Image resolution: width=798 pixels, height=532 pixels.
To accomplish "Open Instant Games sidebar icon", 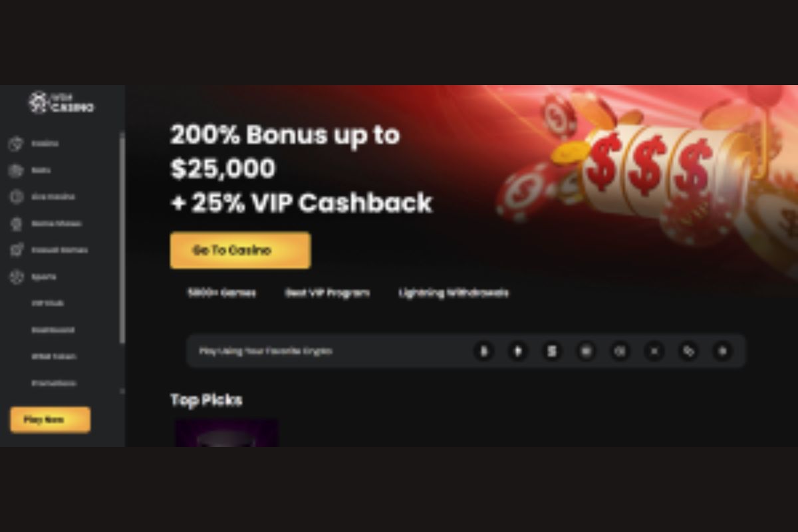I will click(16, 250).
